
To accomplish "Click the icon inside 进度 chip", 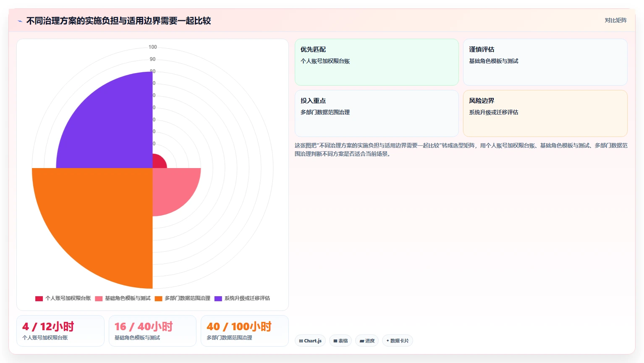I will (x=361, y=341).
